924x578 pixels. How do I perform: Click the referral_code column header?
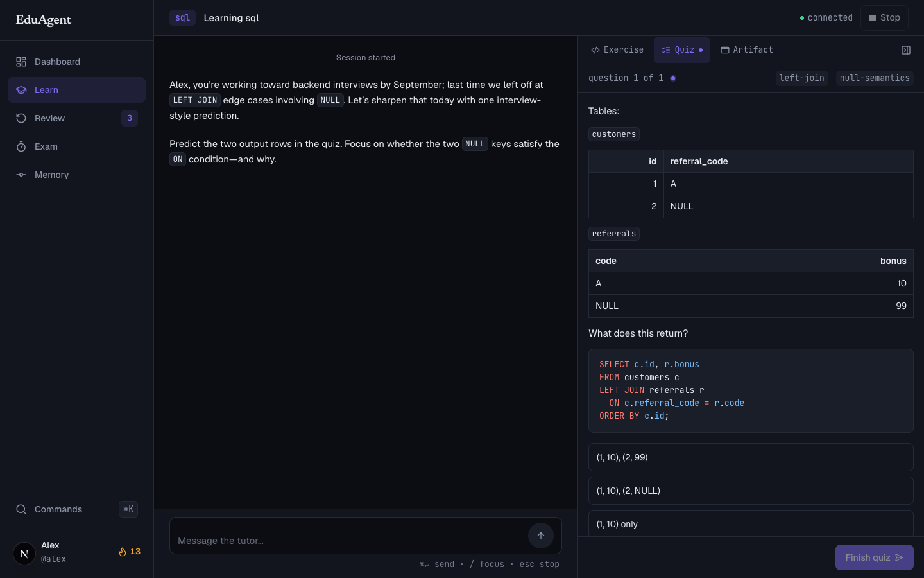(x=788, y=161)
